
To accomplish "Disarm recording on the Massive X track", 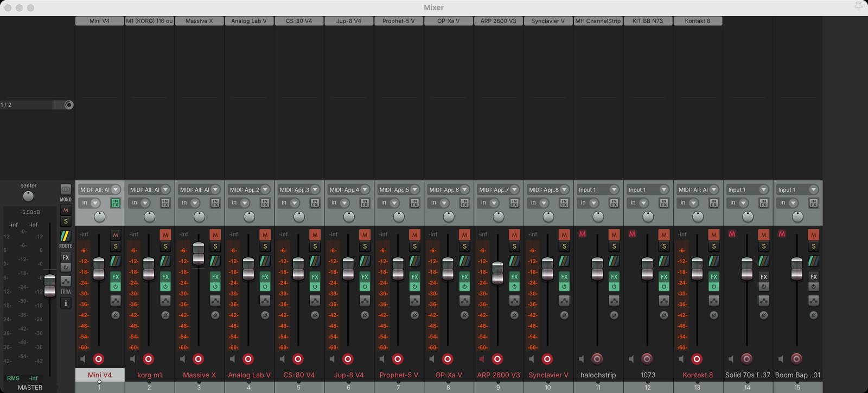I will point(199,359).
